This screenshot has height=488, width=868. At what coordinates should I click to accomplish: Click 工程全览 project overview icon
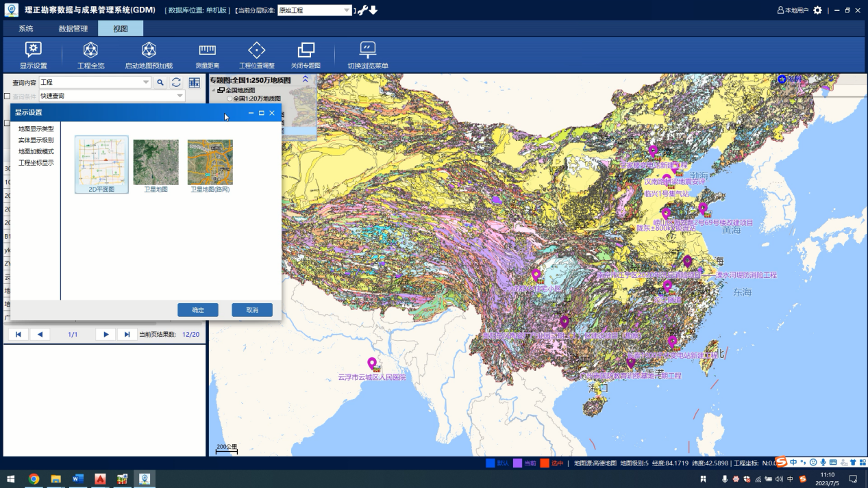[90, 55]
